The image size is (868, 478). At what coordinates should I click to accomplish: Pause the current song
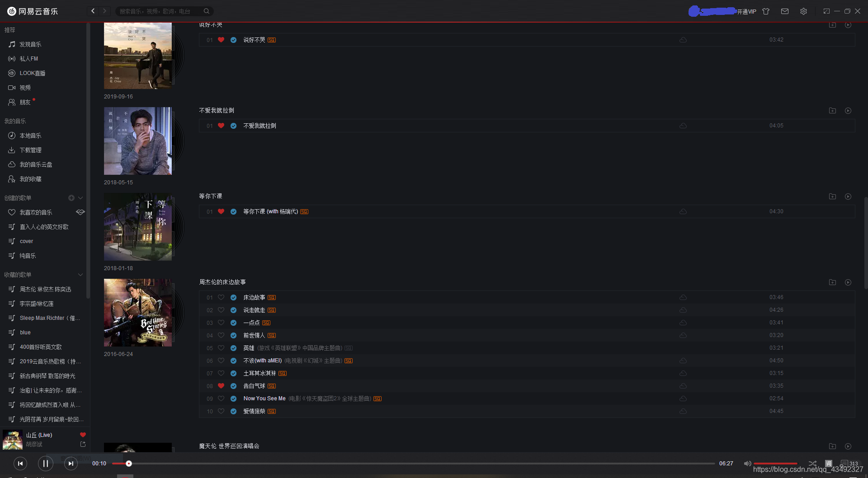click(x=45, y=464)
